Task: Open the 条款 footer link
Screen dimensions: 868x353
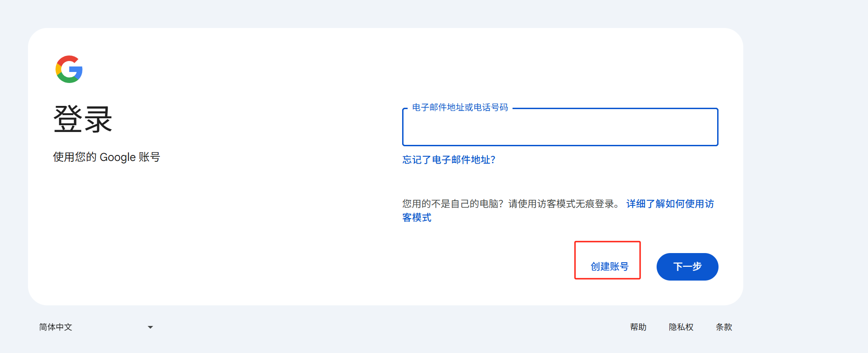Action: [x=724, y=327]
